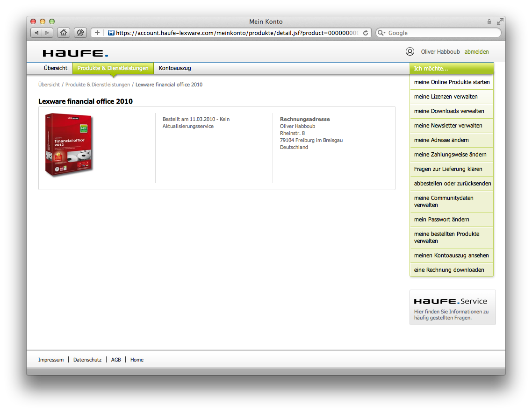Open the AGB footer link

tap(116, 360)
